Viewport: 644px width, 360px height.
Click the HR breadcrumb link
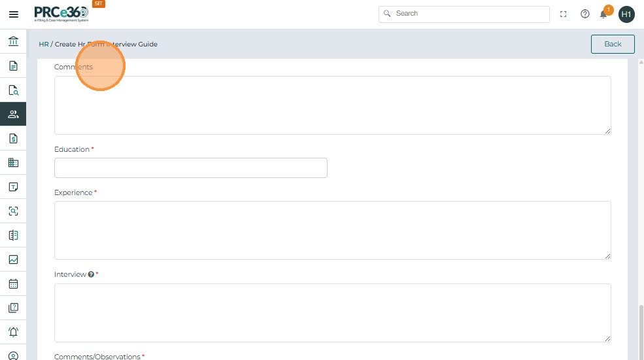click(44, 44)
